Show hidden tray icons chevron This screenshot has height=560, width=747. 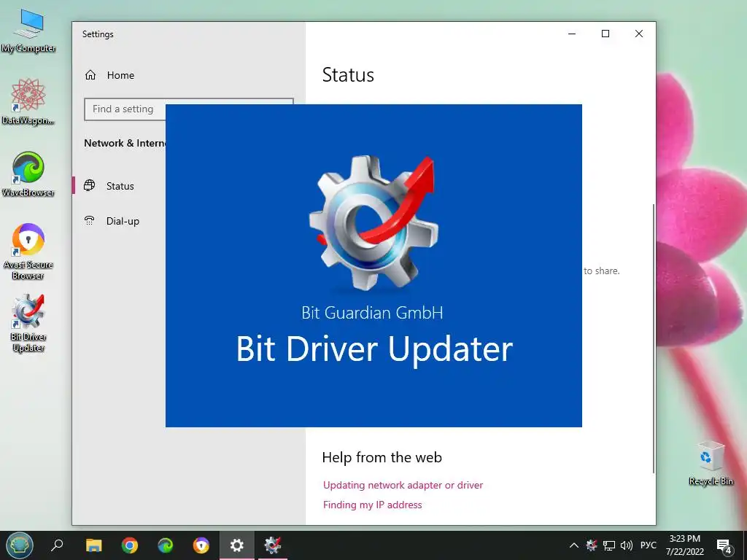coord(574,545)
